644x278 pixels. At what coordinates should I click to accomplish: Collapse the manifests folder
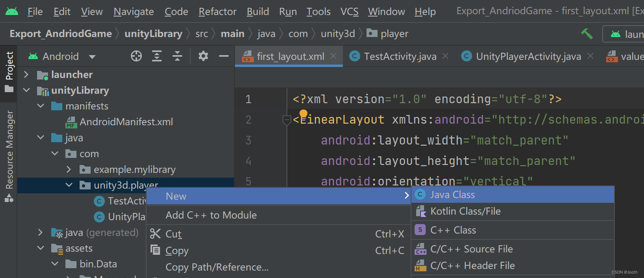point(41,106)
